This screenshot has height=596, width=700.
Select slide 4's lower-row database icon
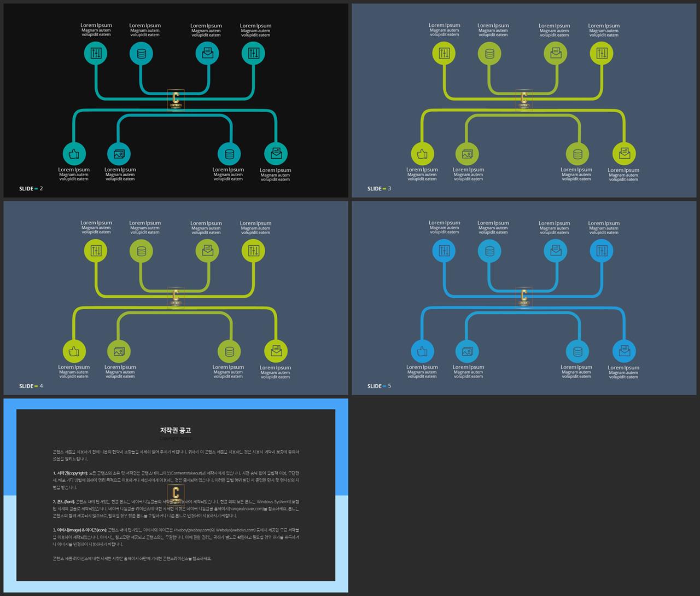[229, 351]
